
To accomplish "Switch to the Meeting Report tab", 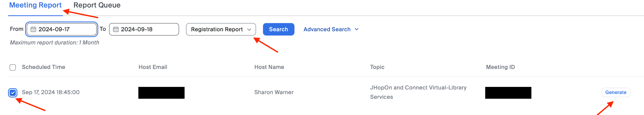I will (35, 5).
